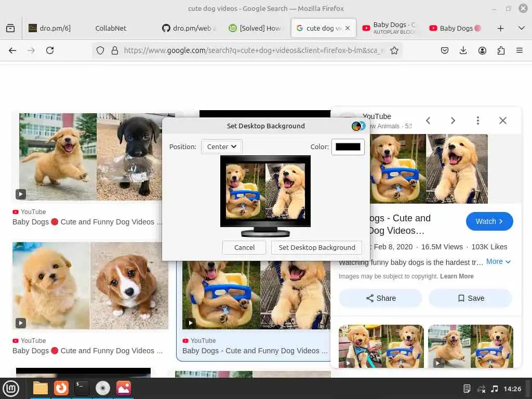Go to next image in preview panel
Screen dimensions: 532x399
(x=453, y=121)
